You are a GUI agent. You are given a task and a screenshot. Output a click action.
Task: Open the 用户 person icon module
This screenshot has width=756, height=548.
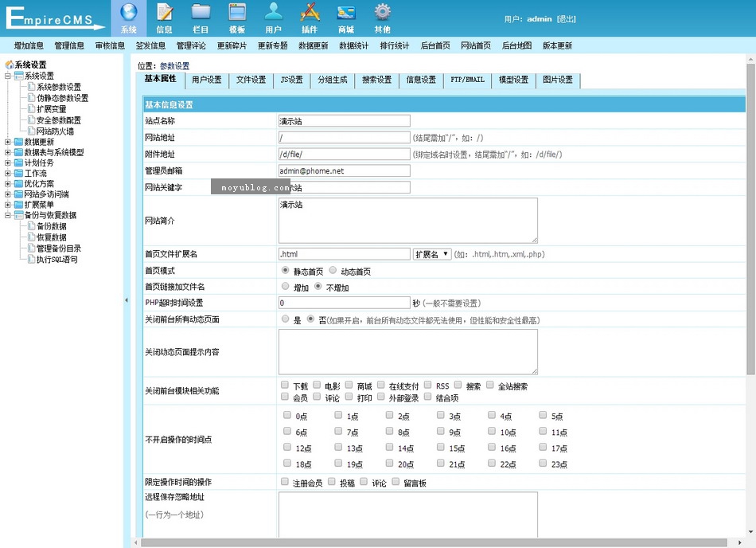pyautogui.click(x=273, y=18)
